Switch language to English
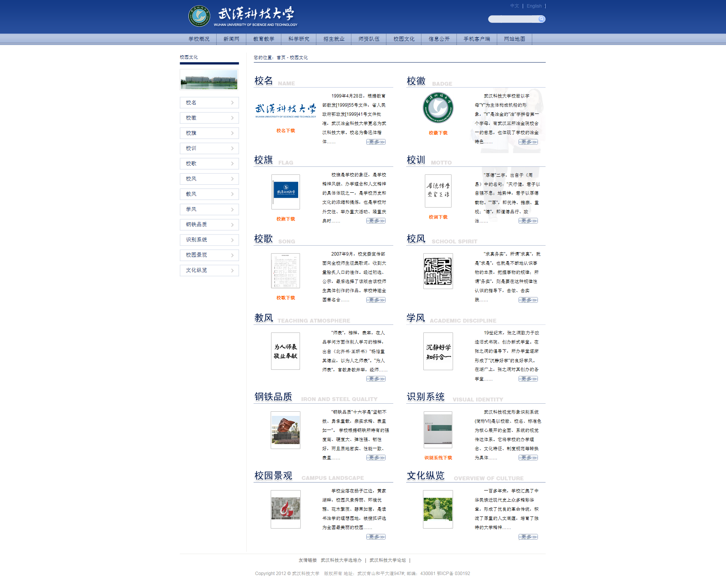726x588 pixels. (x=534, y=6)
